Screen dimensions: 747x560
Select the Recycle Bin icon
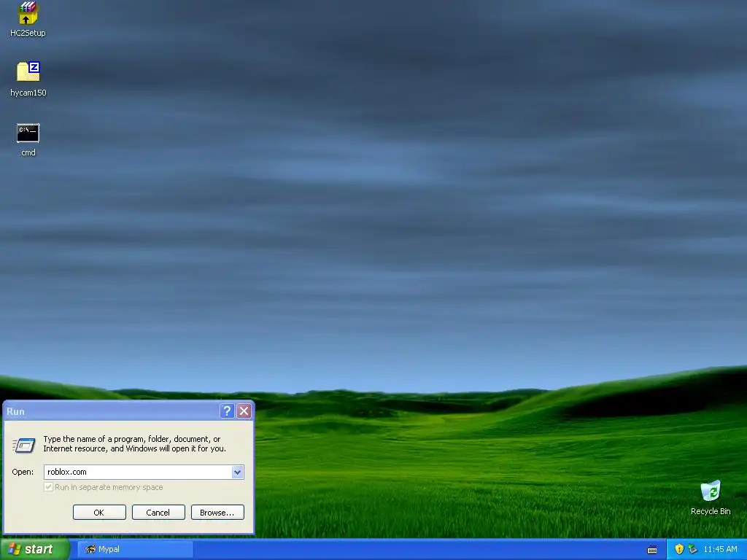[711, 491]
